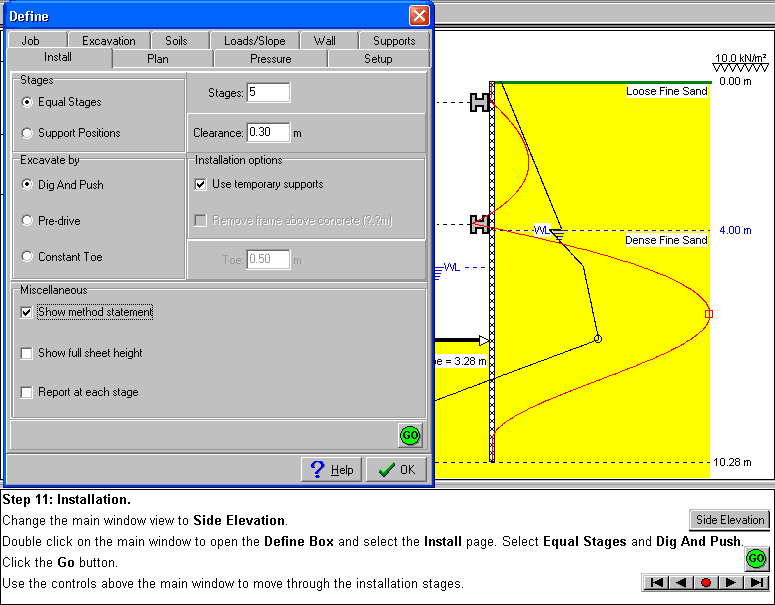Tick Report at each stage

[x=27, y=392]
